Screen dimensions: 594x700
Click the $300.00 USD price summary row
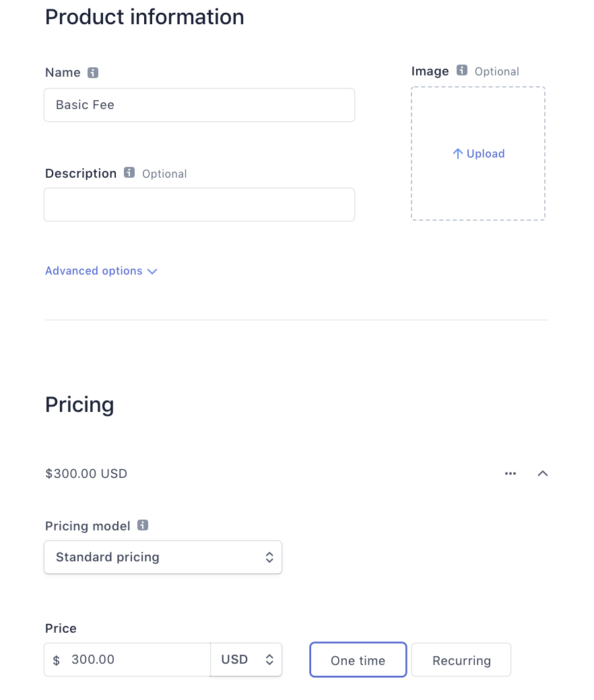(86, 474)
